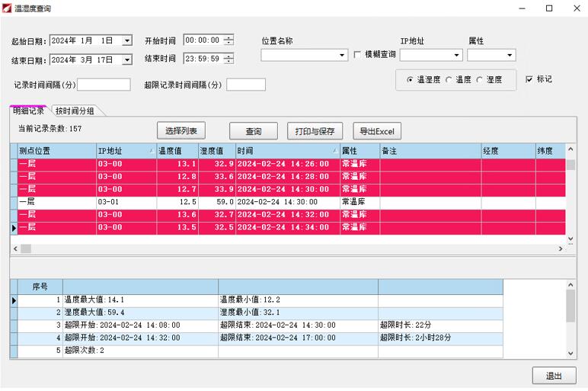Expand the 属性 filter dropdown
Viewport: 588px width, 391px height.
510,56
